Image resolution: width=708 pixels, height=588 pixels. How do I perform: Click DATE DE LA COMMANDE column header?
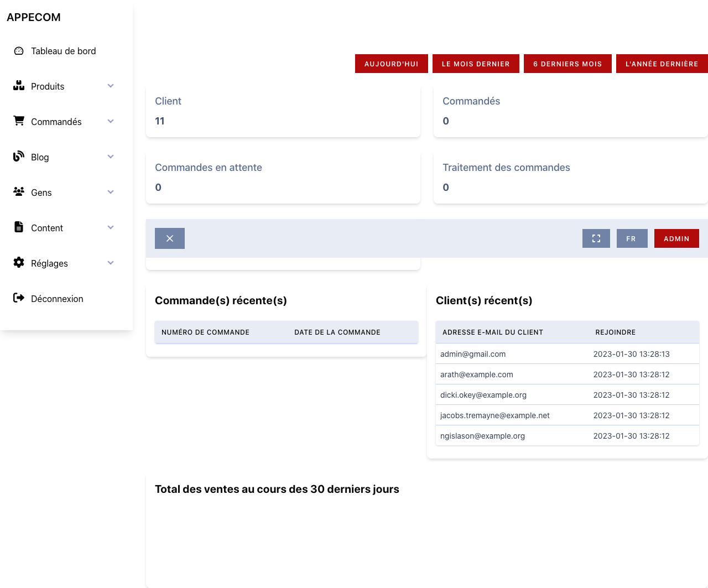(337, 332)
